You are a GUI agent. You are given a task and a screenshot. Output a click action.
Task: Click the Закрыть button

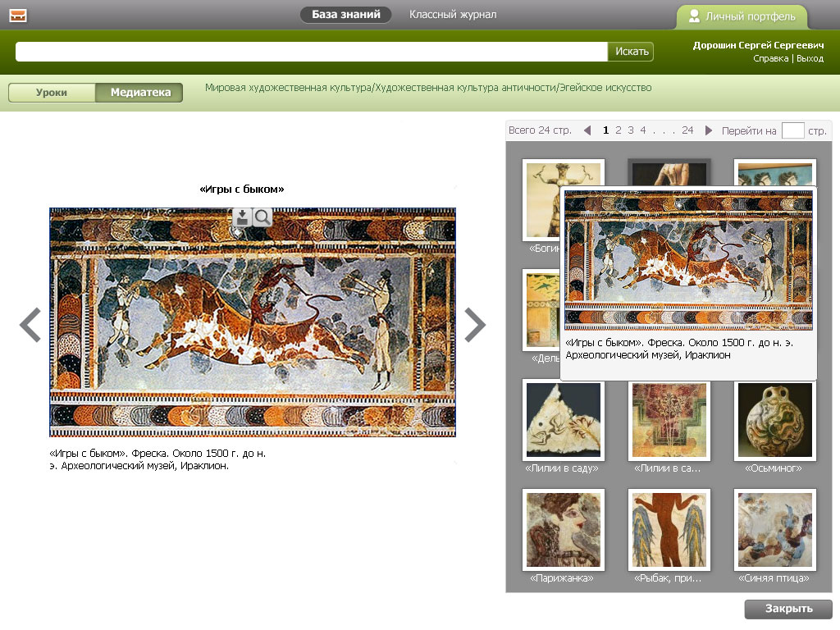coord(788,609)
